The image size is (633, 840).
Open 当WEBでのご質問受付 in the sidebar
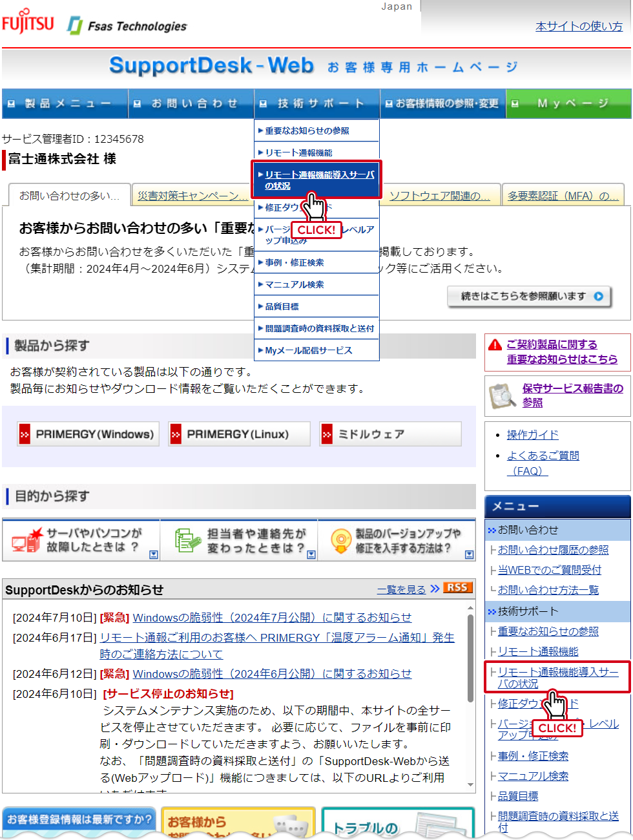point(549,570)
